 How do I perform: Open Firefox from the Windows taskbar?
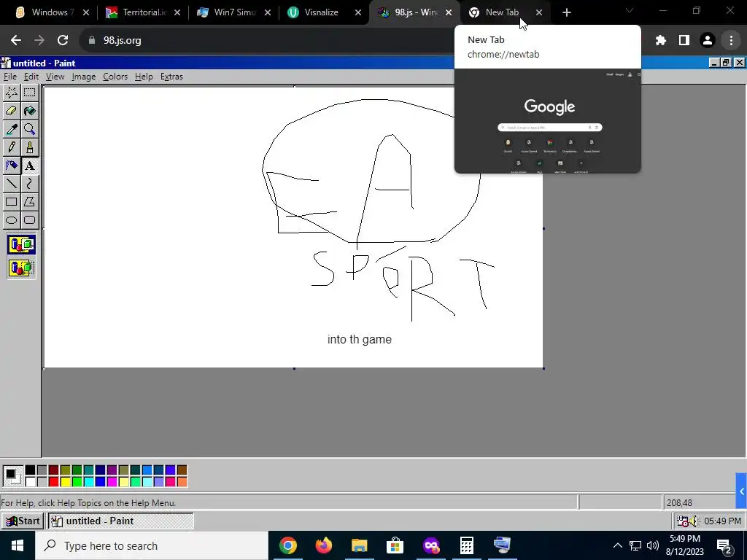pos(324,545)
